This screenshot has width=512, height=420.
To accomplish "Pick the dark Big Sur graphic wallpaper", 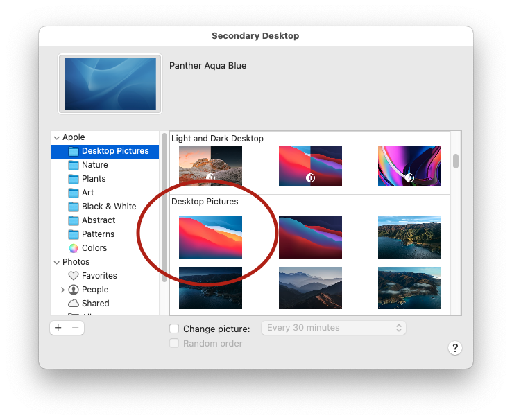I will (x=310, y=237).
